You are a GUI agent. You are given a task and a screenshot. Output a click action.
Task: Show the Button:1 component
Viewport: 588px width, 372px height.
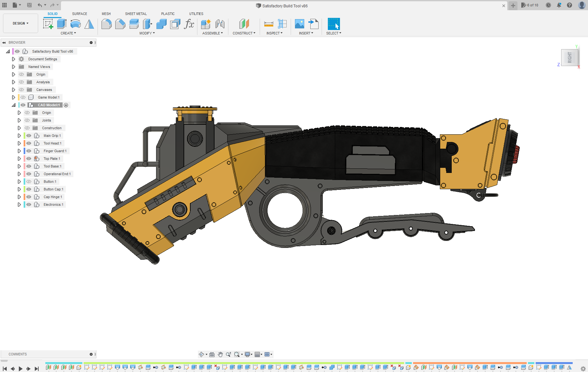point(29,182)
